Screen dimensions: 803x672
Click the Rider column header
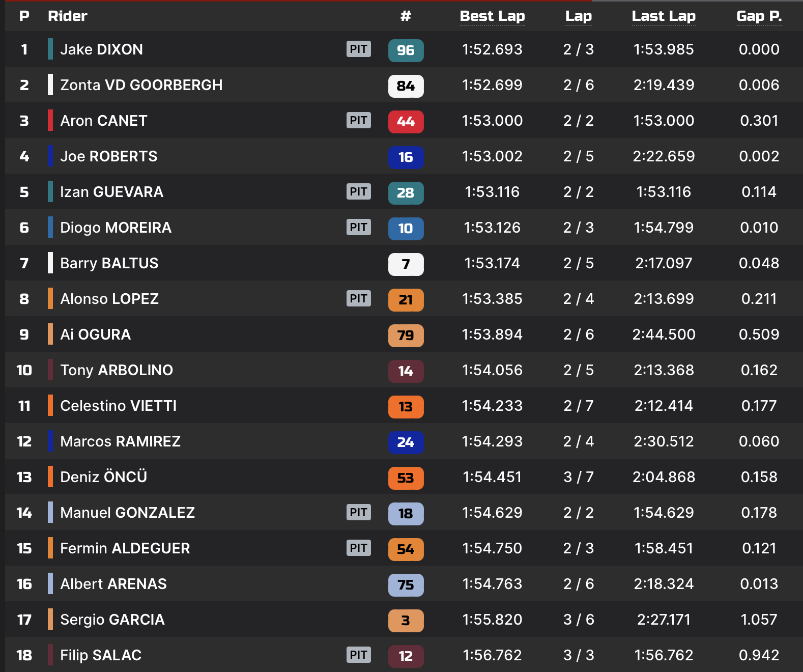(x=68, y=16)
